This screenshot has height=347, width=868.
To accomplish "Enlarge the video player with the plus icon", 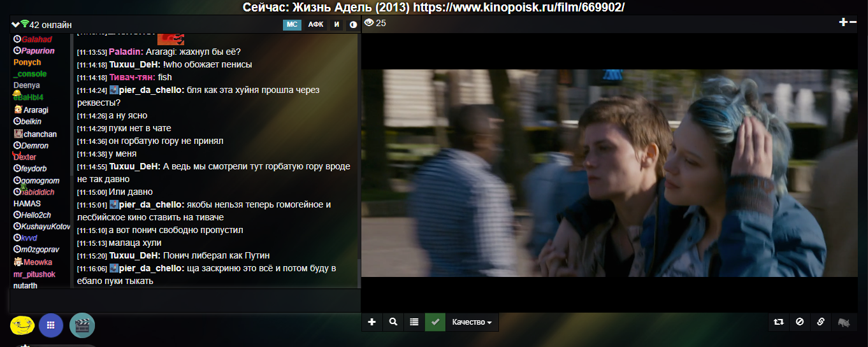I will 844,22.
